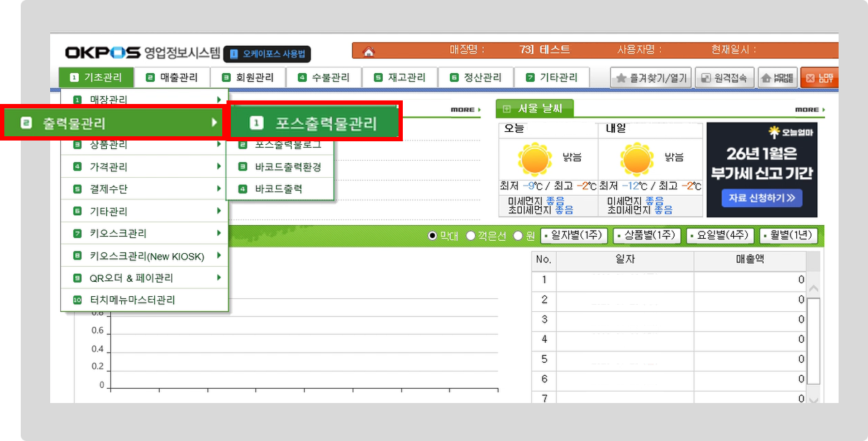868x441 pixels.
Task: Click 자료 신청하기 in the ad banner
Action: click(761, 197)
